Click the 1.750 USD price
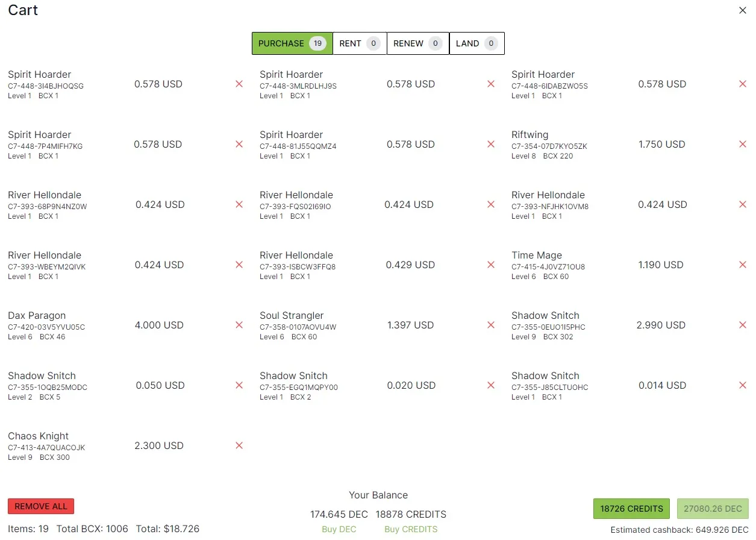756x540 pixels. (662, 144)
